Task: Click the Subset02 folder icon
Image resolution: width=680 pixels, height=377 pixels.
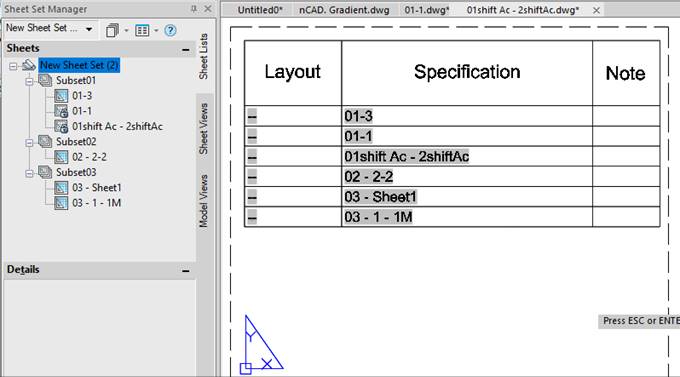Action: point(45,141)
